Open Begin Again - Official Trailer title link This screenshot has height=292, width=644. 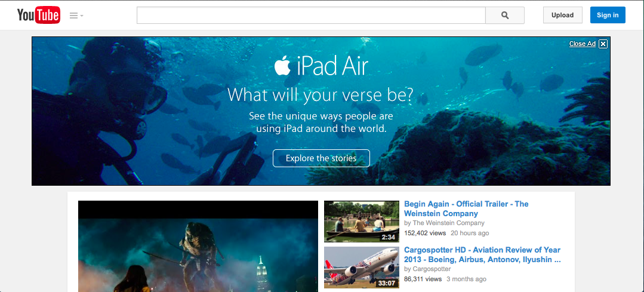466,208
